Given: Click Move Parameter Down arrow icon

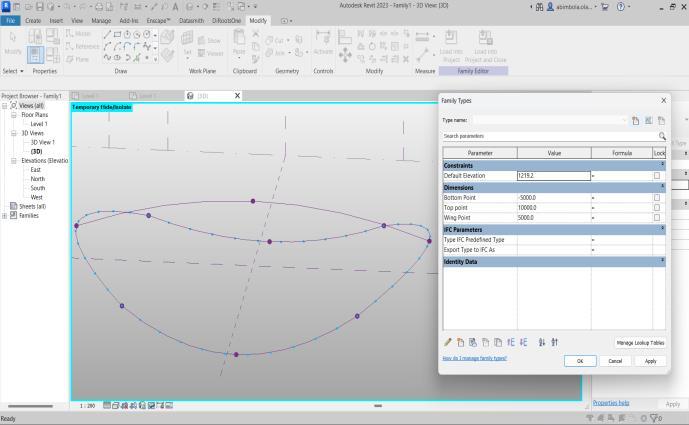Looking at the screenshot, I should (x=523, y=342).
